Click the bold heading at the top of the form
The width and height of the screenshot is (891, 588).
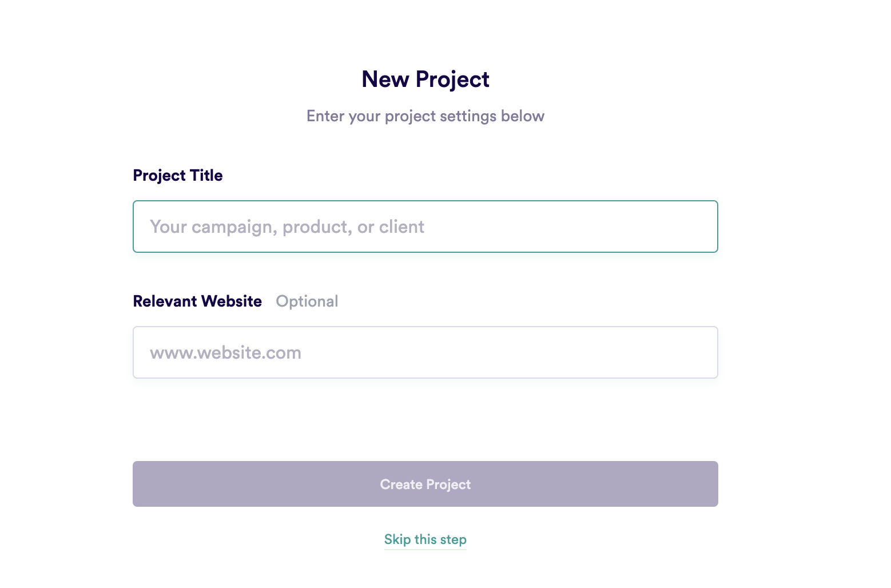(425, 80)
